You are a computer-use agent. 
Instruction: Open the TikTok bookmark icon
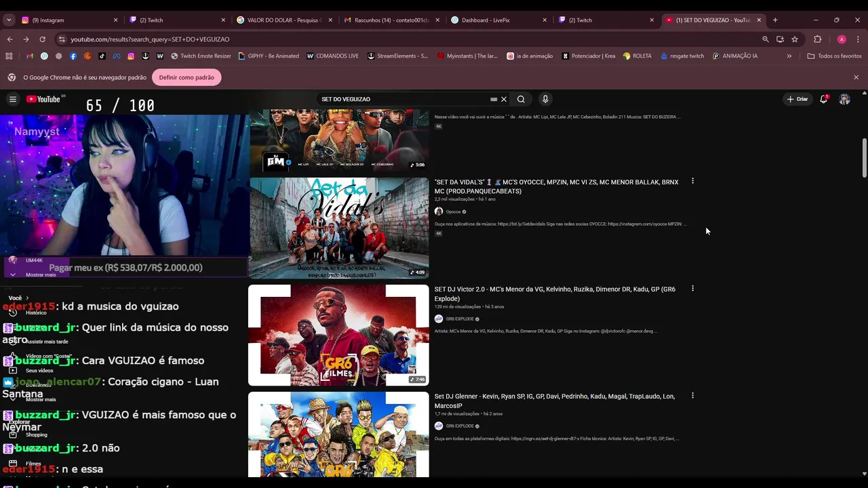coord(102,56)
